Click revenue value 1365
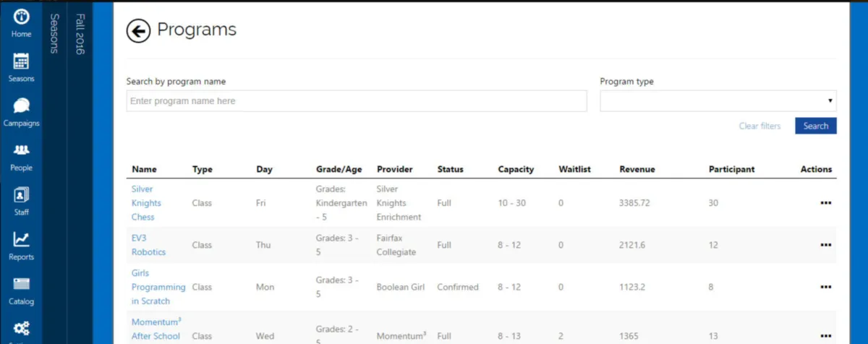 pyautogui.click(x=630, y=336)
